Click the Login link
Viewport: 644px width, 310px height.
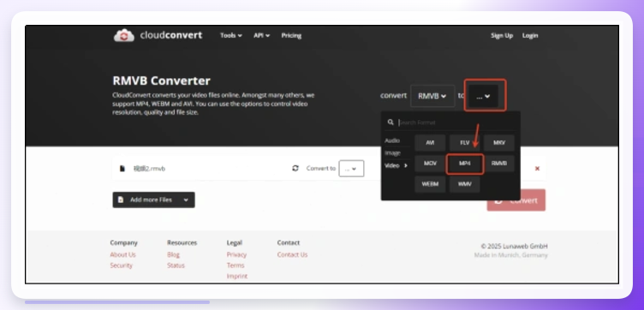tap(530, 35)
